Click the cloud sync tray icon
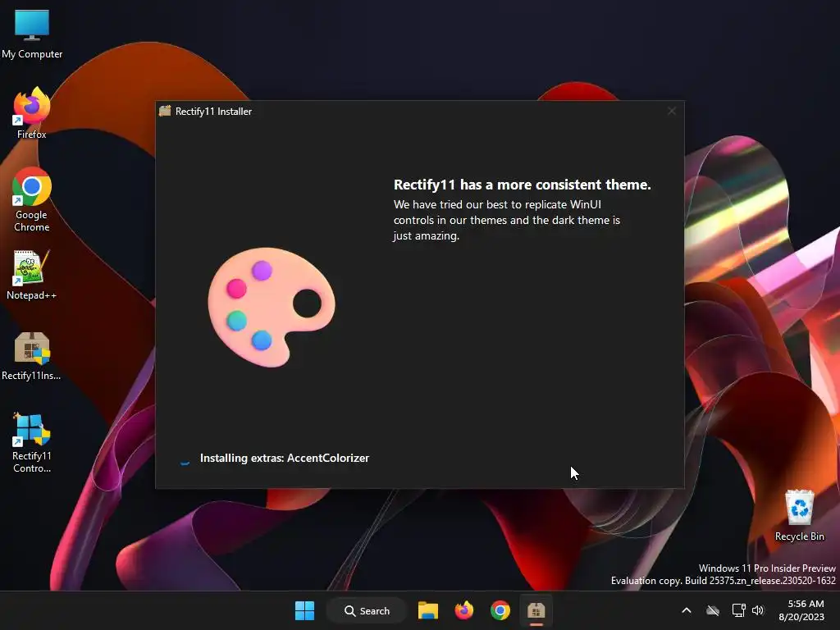 tap(713, 610)
